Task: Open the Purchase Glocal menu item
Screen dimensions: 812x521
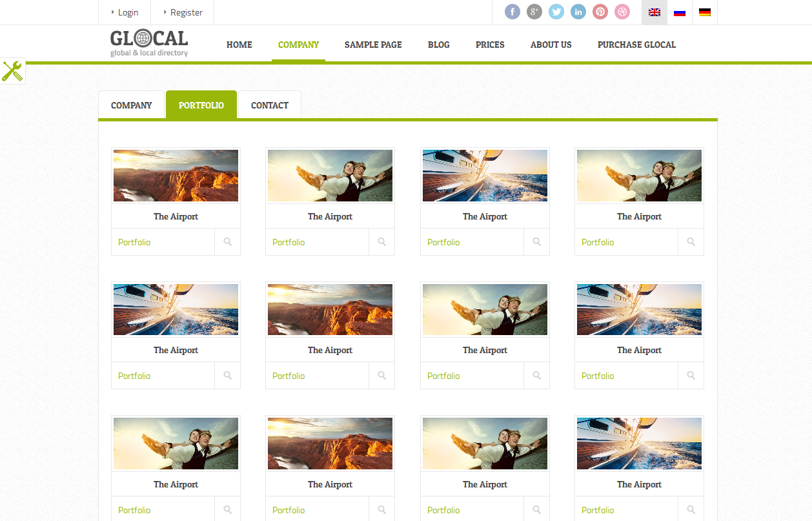Action: pos(636,45)
